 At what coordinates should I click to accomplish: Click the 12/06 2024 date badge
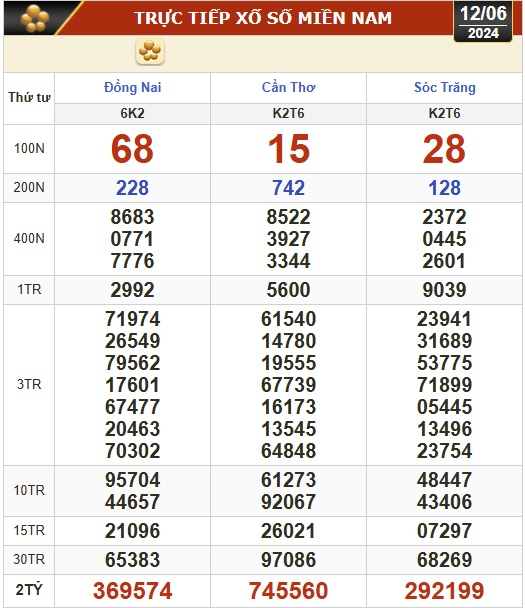pyautogui.click(x=483, y=22)
